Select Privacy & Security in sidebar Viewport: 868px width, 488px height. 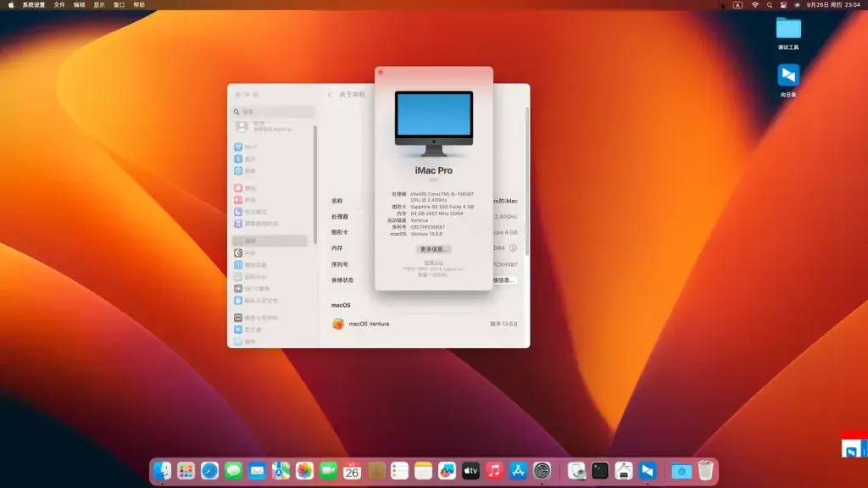[x=270, y=301]
